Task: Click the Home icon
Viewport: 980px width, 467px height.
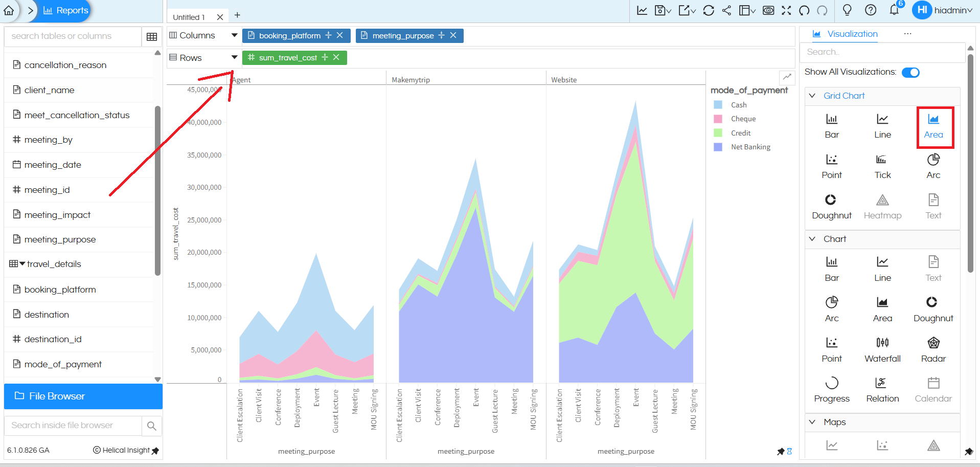Action: coord(9,10)
